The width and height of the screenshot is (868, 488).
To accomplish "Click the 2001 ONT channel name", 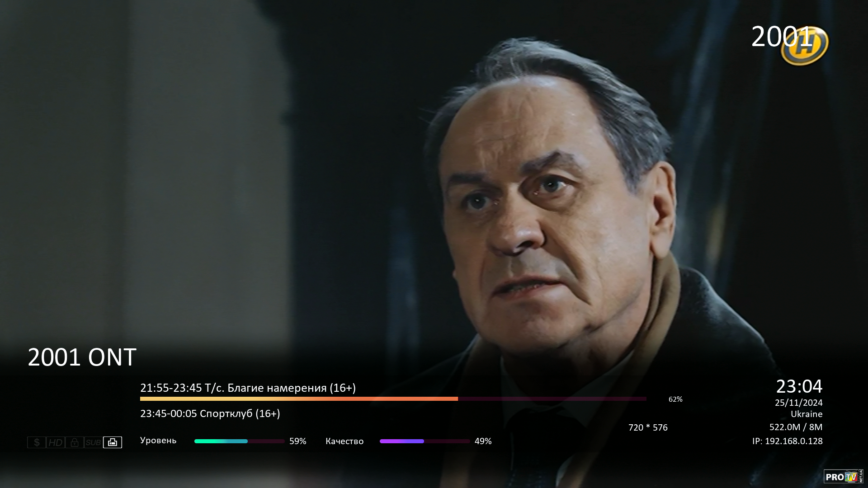I will (82, 357).
